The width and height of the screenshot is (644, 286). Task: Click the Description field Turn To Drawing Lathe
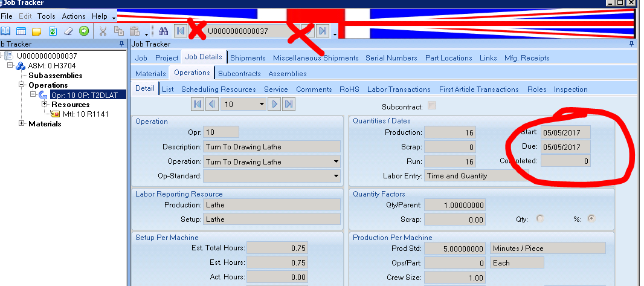(x=272, y=147)
